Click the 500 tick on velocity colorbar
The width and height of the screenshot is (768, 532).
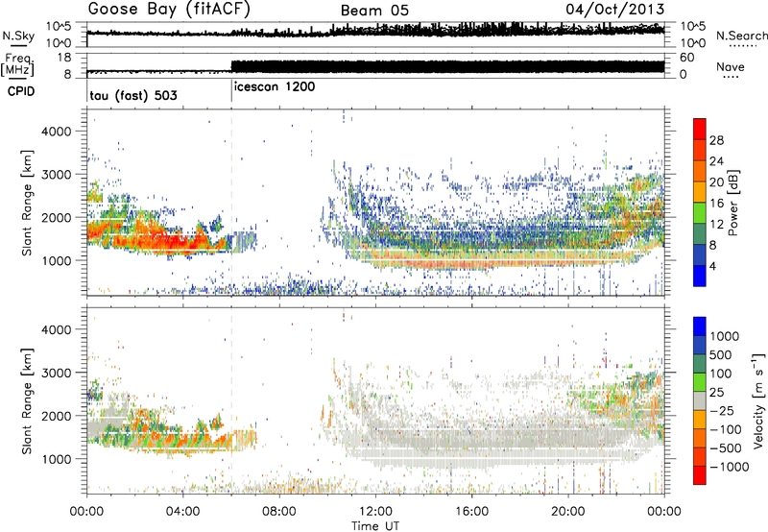(x=721, y=355)
